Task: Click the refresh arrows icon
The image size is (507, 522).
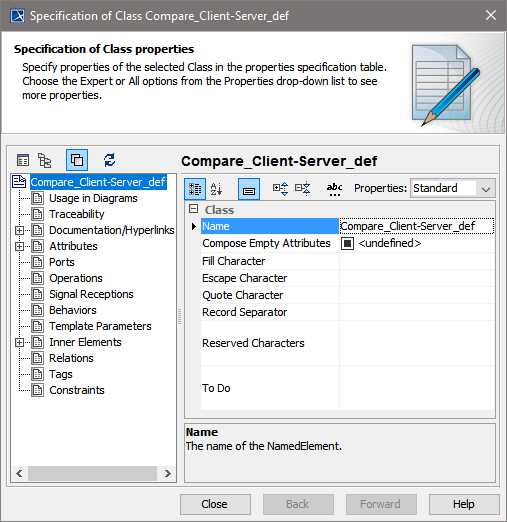Action: pos(109,160)
